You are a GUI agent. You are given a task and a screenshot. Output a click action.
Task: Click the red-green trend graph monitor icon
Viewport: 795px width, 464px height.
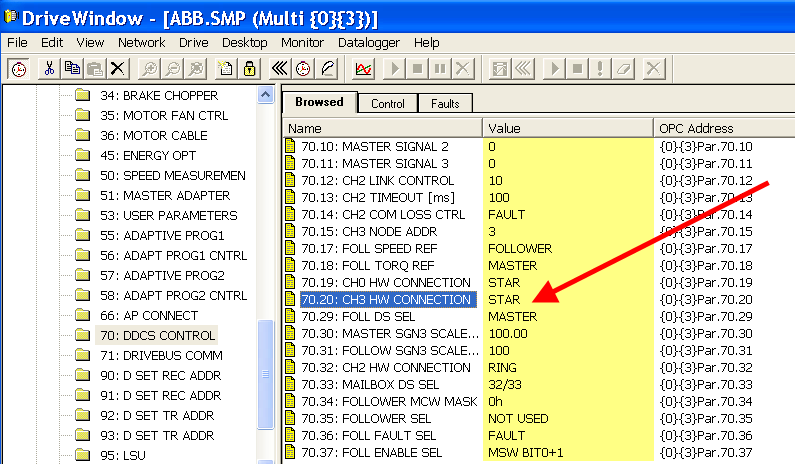363,68
